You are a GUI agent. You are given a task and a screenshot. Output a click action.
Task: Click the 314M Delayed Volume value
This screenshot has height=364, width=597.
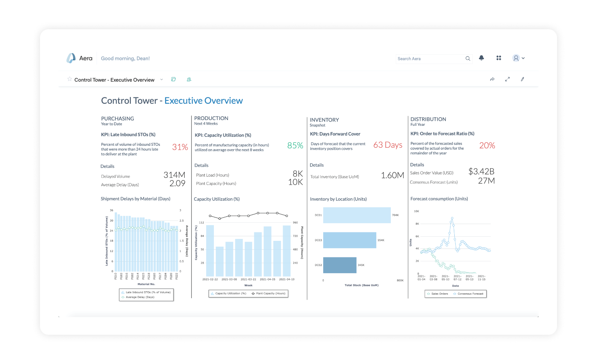pos(174,175)
